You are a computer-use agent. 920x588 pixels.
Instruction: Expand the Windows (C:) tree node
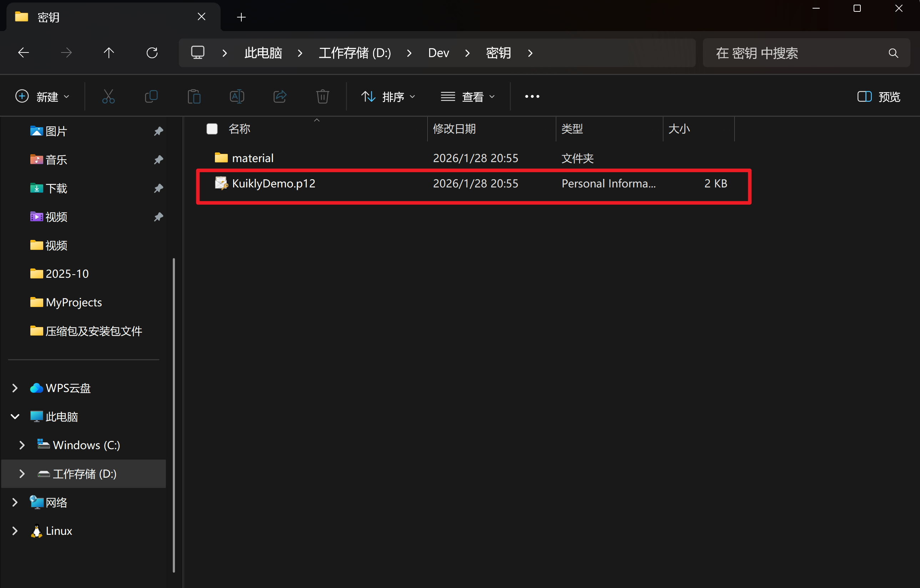22,445
